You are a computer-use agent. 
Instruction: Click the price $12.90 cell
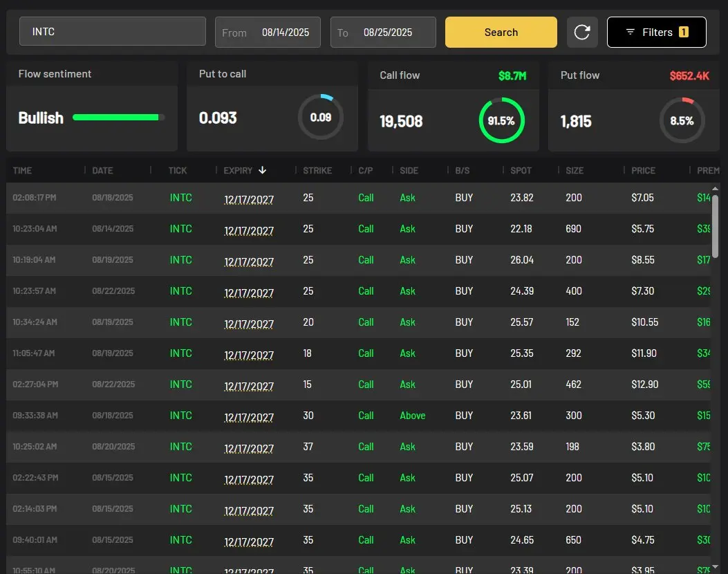[x=644, y=385]
